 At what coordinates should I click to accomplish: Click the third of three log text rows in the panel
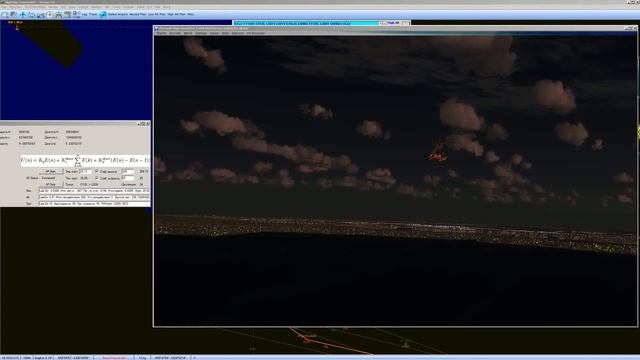coord(94,203)
